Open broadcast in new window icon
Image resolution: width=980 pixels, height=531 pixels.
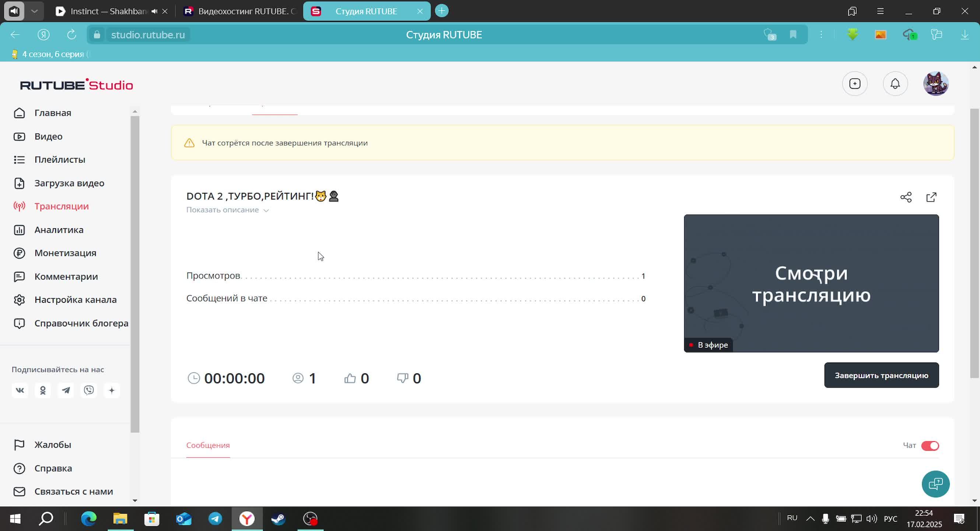point(931,197)
